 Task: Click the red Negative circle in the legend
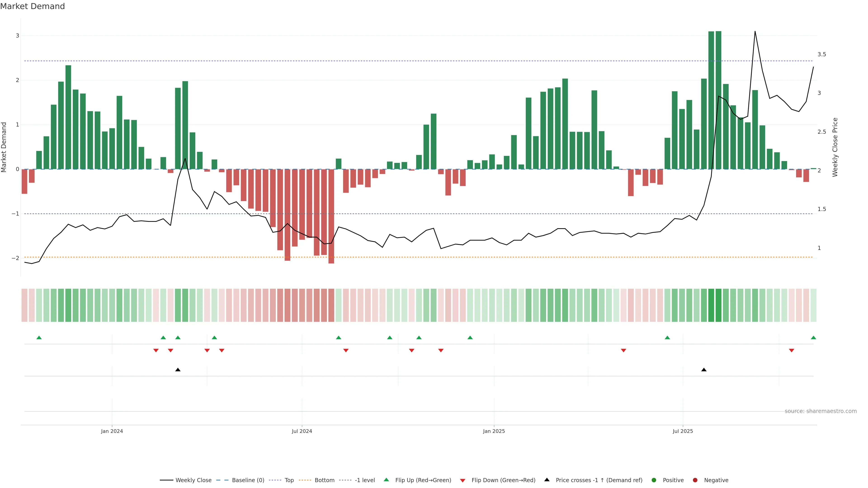point(695,480)
